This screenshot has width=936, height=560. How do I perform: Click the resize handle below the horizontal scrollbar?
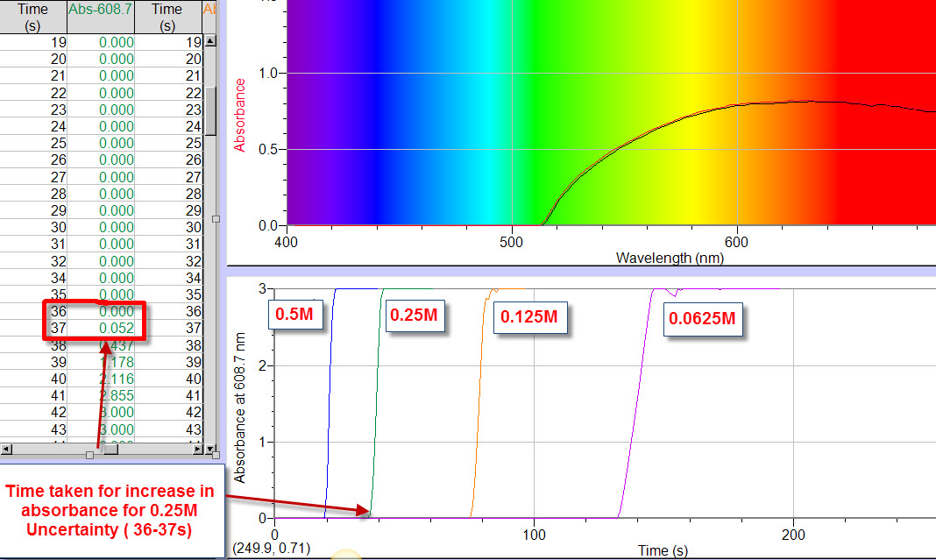point(89,455)
